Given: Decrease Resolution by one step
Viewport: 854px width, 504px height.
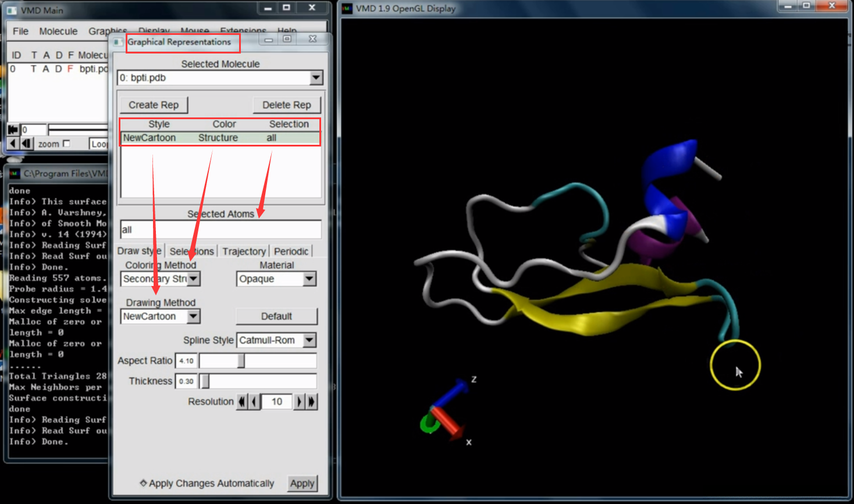Looking at the screenshot, I should [x=254, y=402].
